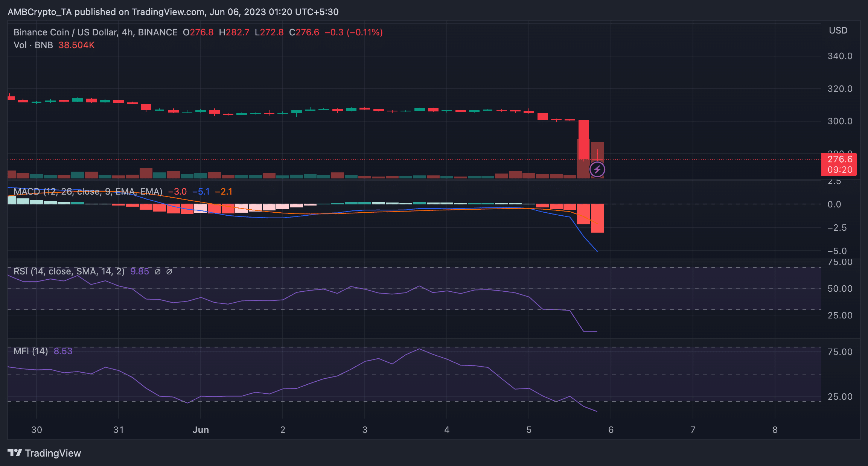Click the Close value C276.6
The width and height of the screenshot is (868, 466).
pos(304,32)
